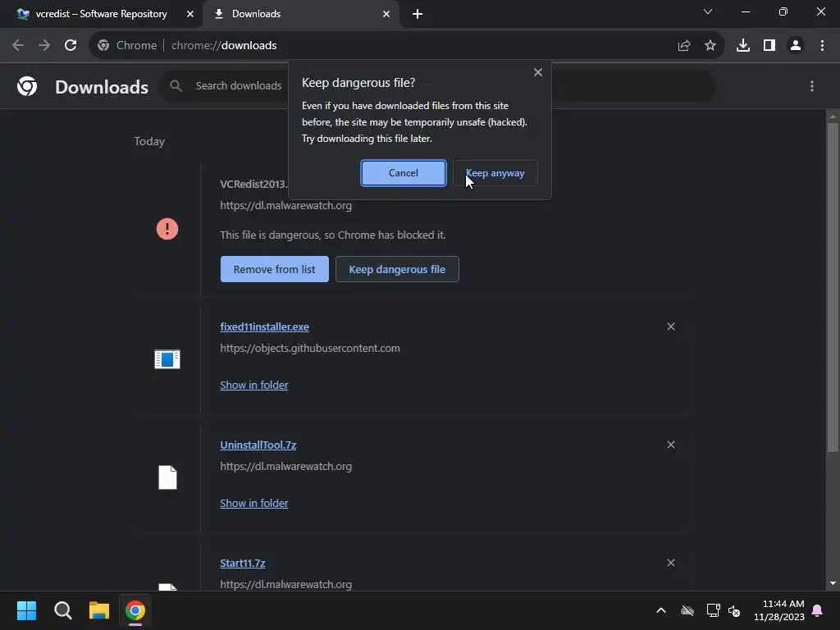
Task: Open taskbar Search
Action: [62, 610]
